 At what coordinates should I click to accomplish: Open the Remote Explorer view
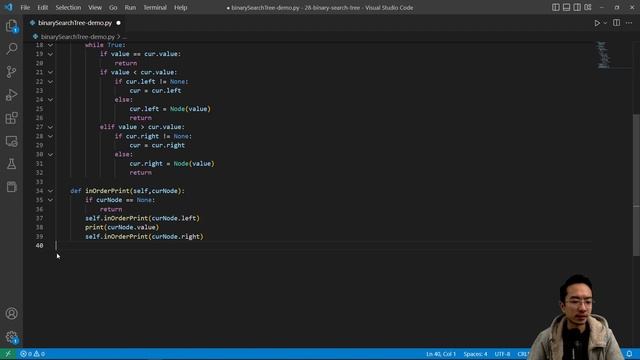click(x=11, y=141)
